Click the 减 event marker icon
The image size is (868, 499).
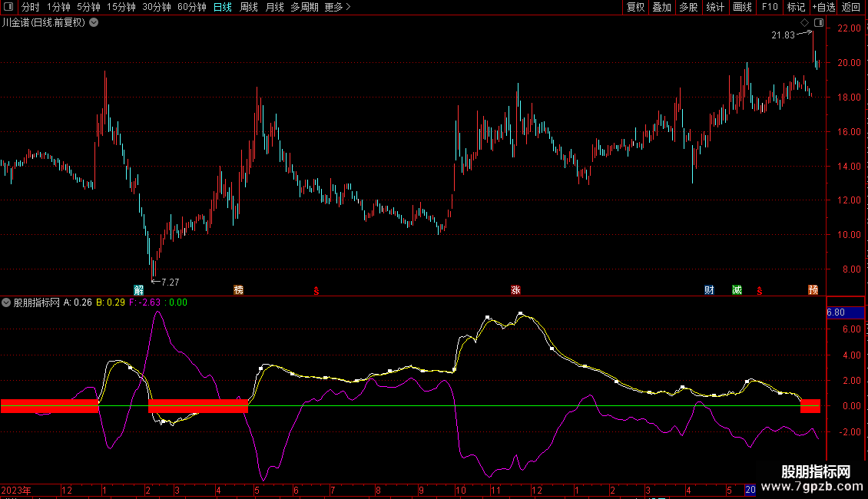tap(737, 290)
